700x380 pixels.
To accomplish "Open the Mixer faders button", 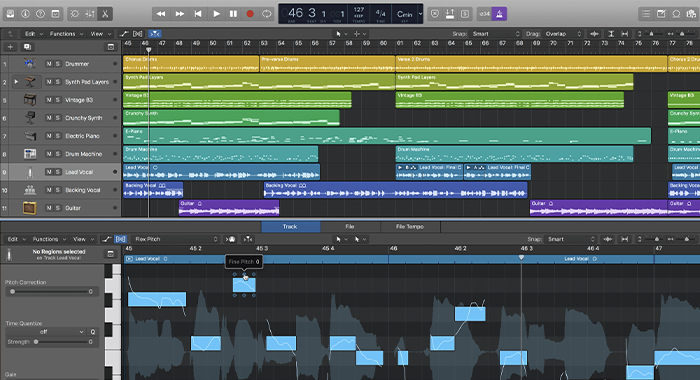I will 90,14.
